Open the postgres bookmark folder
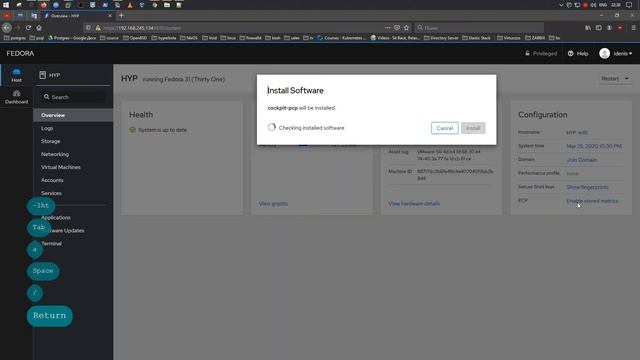 coord(15,38)
